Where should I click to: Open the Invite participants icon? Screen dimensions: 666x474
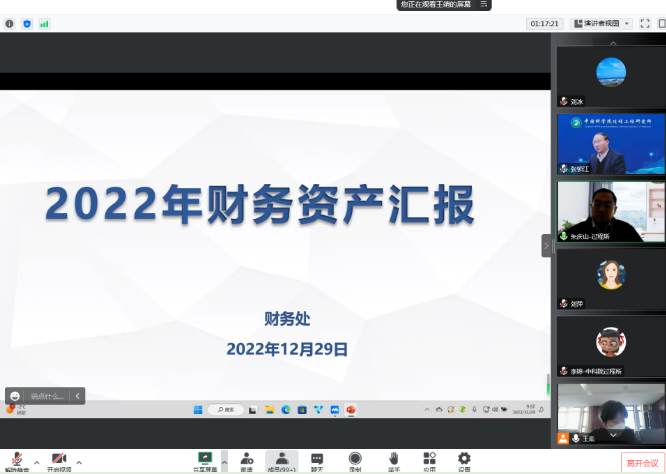(x=246, y=459)
